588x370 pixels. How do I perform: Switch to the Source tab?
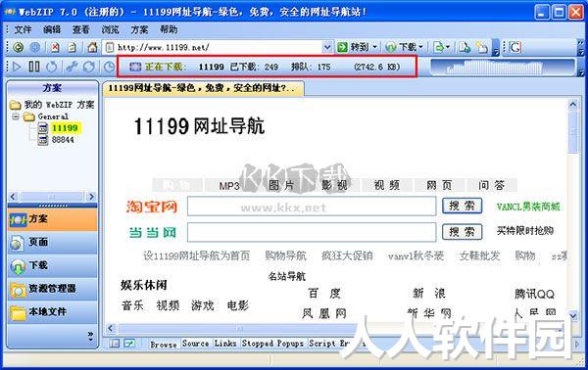click(x=195, y=343)
